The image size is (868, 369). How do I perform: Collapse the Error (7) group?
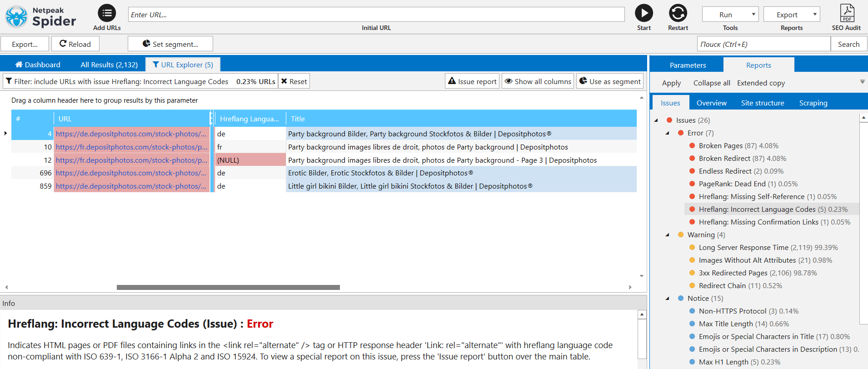[668, 133]
